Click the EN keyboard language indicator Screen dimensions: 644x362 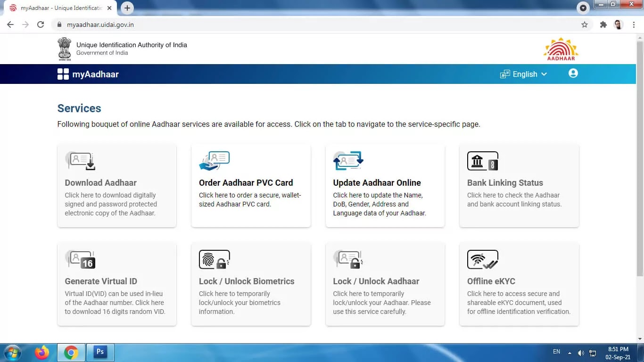click(556, 352)
